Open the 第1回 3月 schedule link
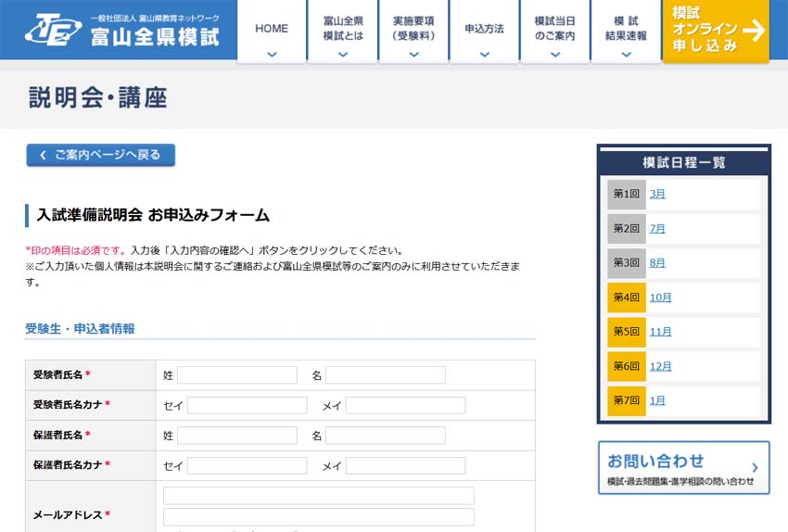Viewport: 788px width, 532px height. 657,194
